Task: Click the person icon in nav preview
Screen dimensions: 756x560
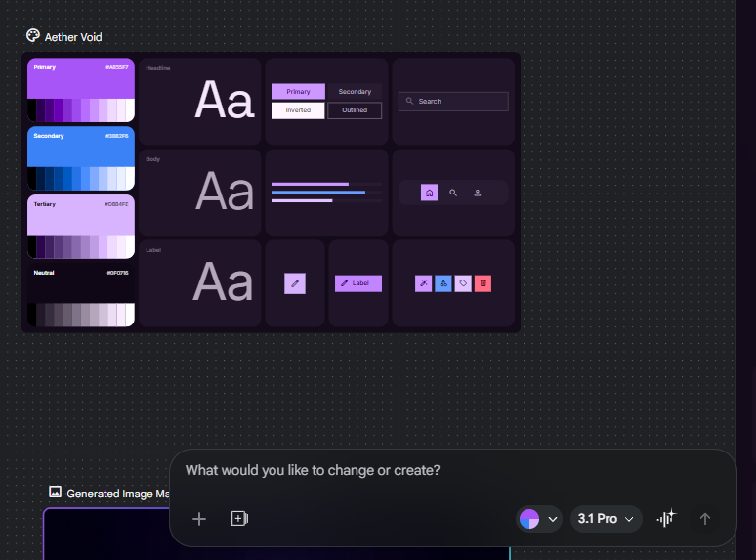Action: pos(478,193)
